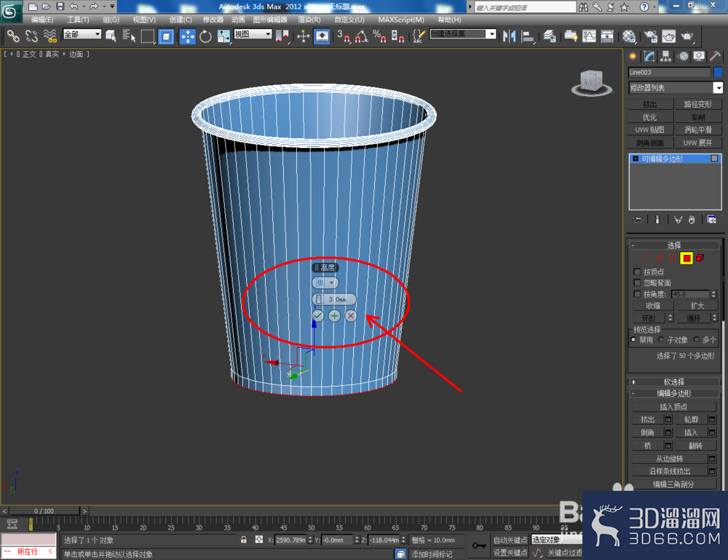The width and height of the screenshot is (728, 560).
Task: Toggle the 3D Snaps button
Action: (x=344, y=36)
